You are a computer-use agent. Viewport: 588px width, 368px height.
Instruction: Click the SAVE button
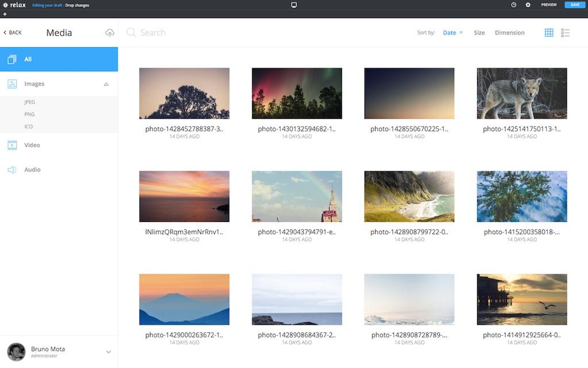(x=575, y=5)
